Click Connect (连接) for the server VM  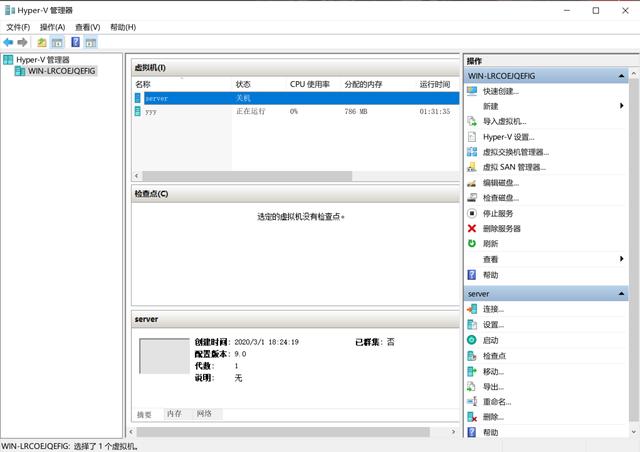(x=493, y=309)
